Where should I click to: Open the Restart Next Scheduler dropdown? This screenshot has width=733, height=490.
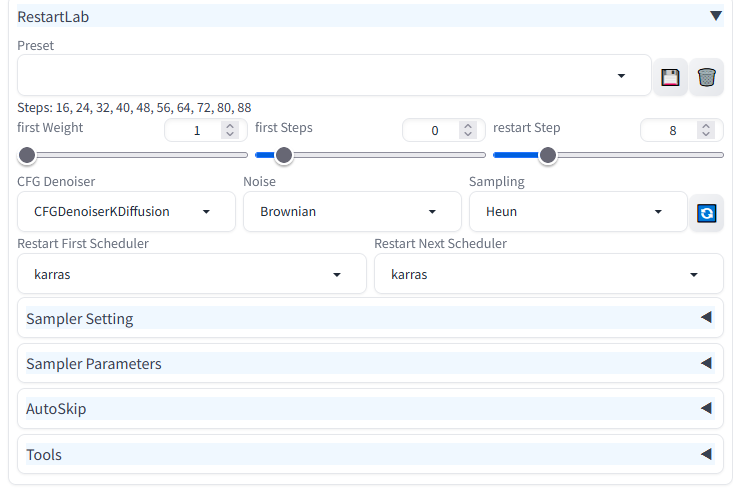[x=549, y=274]
